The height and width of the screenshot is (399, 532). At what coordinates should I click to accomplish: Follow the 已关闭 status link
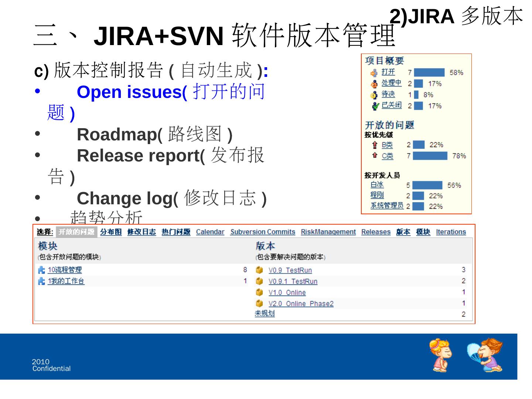tap(392, 105)
